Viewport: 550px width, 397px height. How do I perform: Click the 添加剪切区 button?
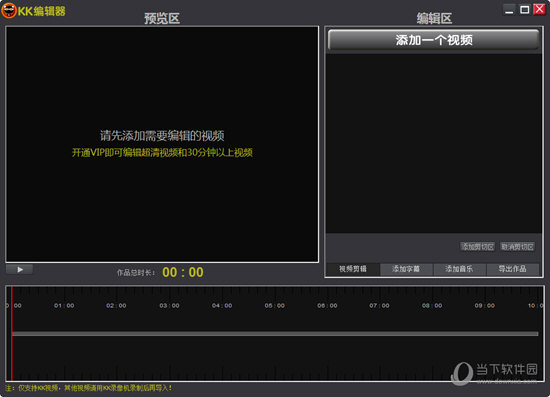coord(477,247)
